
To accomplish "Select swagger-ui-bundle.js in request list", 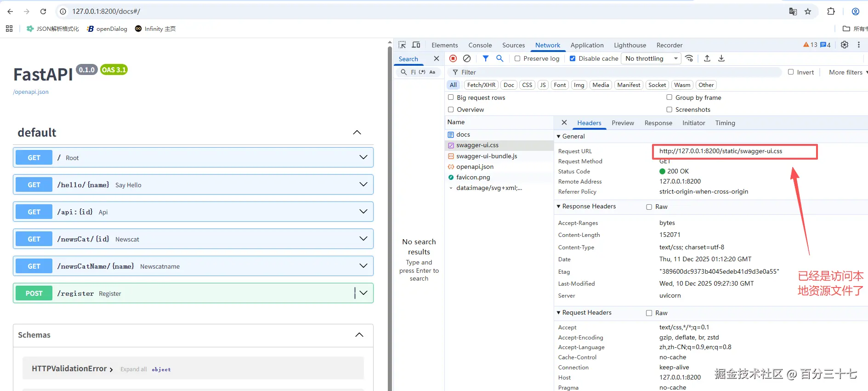I will click(x=487, y=156).
